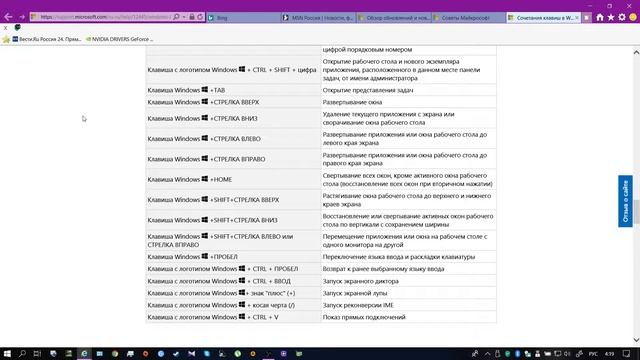Select the '+ CTRL + ВВОД' cell
This screenshot has width=640, height=360.
click(x=233, y=281)
